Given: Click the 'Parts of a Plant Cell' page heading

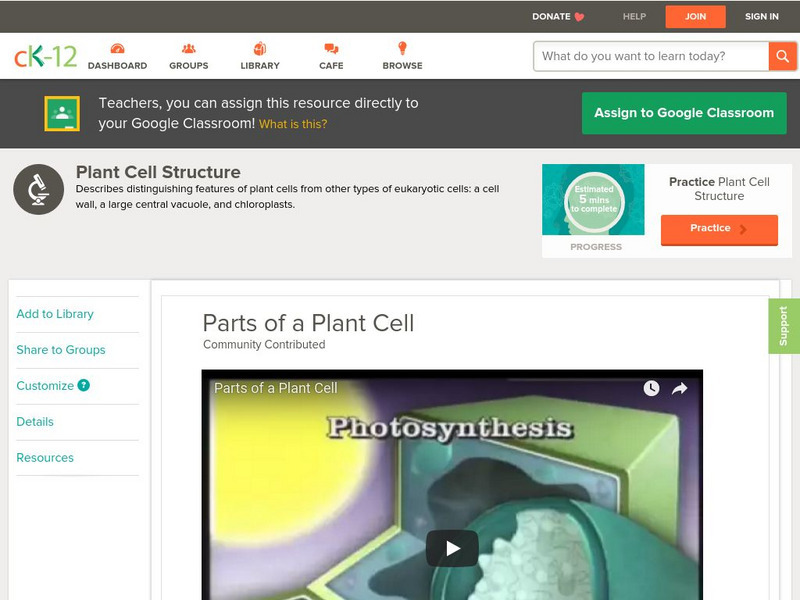Looking at the screenshot, I should coord(308,323).
